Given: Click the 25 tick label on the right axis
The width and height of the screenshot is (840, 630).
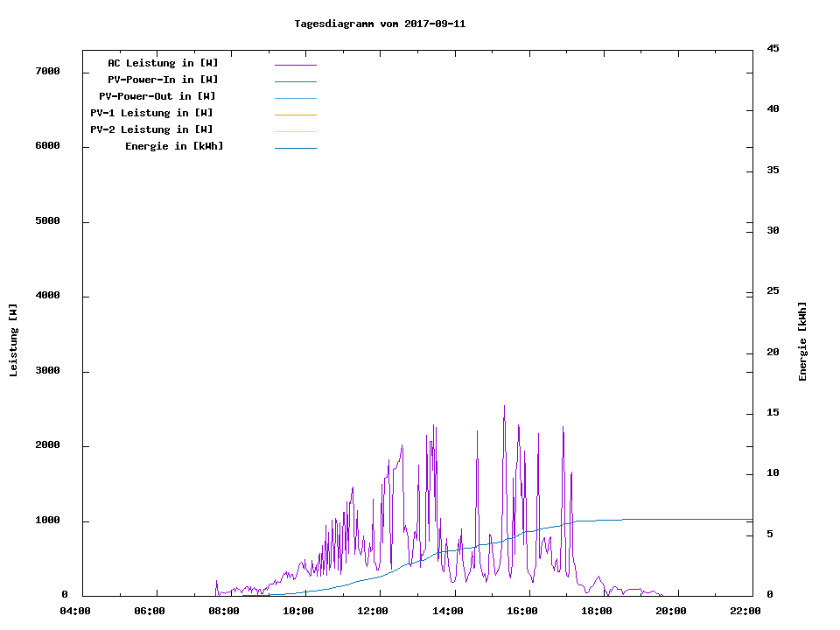Looking at the screenshot, I should coord(773,290).
